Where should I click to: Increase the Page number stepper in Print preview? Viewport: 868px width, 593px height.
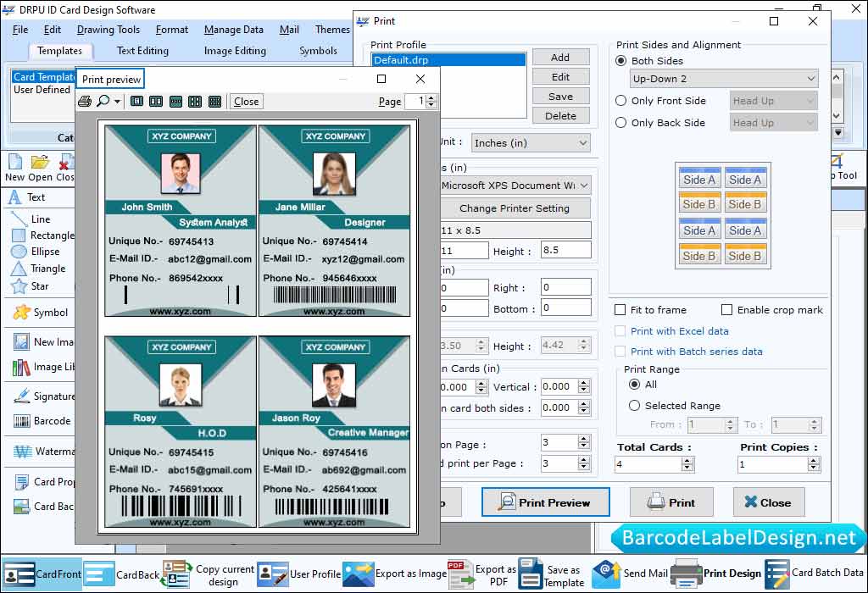click(431, 98)
